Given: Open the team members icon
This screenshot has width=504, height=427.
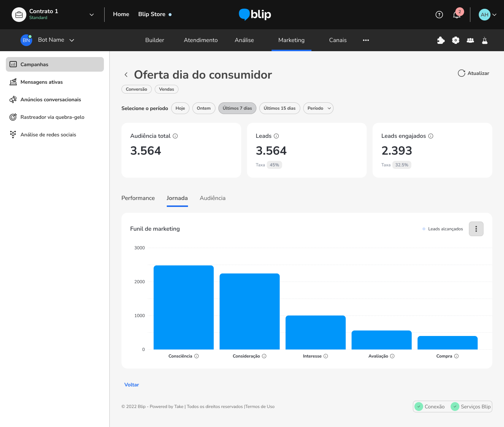Looking at the screenshot, I should 470,40.
